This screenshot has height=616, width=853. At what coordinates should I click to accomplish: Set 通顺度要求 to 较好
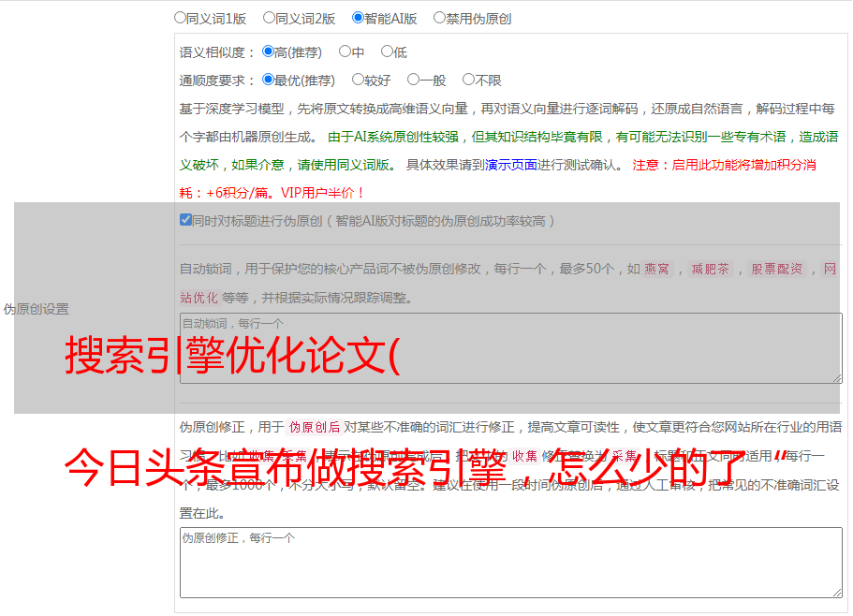[358, 80]
